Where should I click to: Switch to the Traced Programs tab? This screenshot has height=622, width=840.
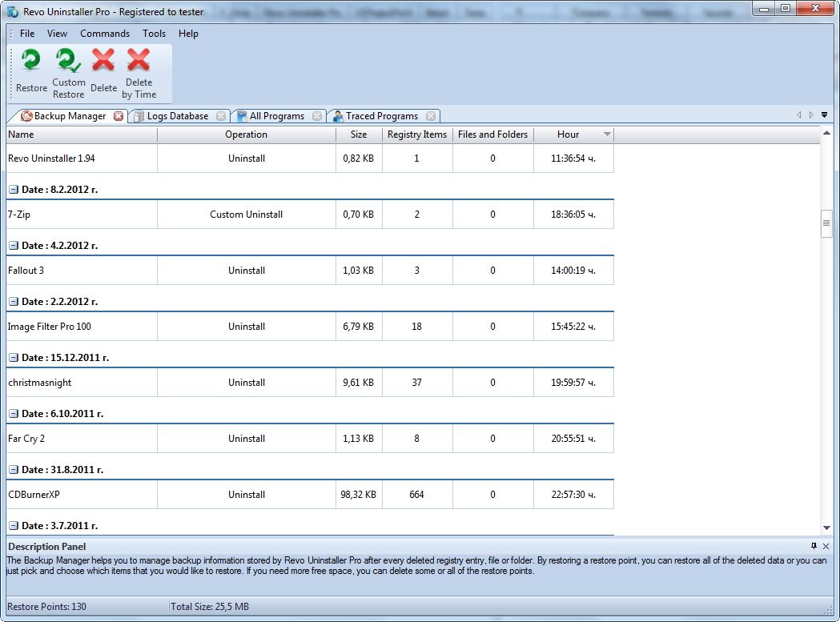click(x=382, y=116)
